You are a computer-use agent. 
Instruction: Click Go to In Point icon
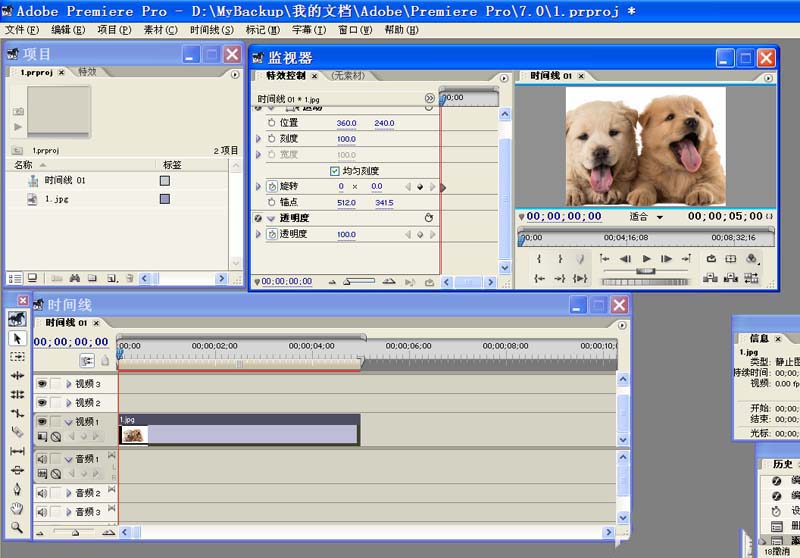point(539,278)
